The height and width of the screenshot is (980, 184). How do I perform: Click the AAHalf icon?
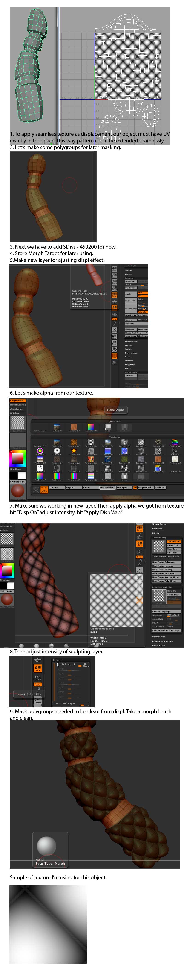(115, 288)
